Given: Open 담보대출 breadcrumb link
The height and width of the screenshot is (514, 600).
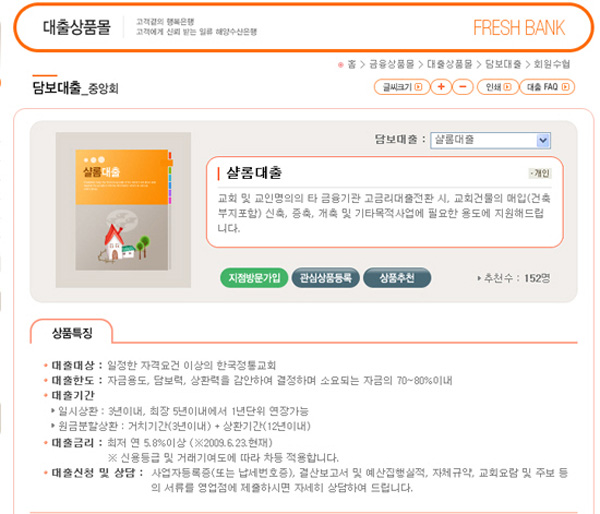Looking at the screenshot, I should click(x=503, y=64).
